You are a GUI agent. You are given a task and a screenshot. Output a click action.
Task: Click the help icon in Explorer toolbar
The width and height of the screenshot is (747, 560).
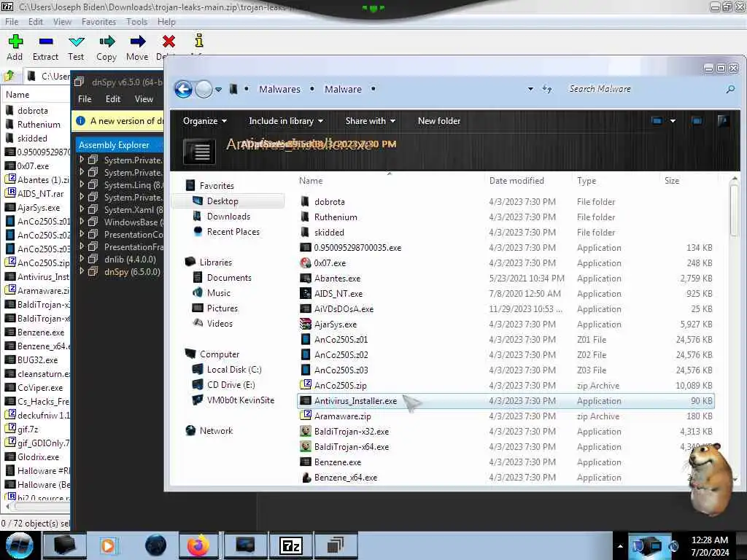click(723, 120)
